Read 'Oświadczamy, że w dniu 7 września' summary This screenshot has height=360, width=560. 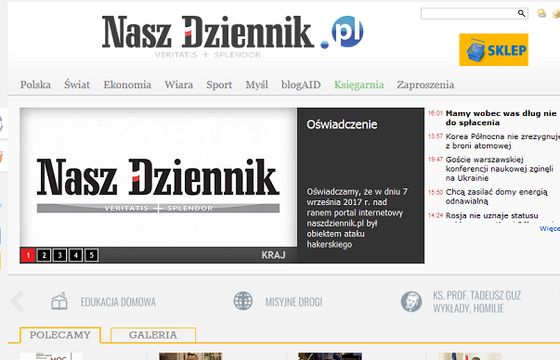pos(357,218)
